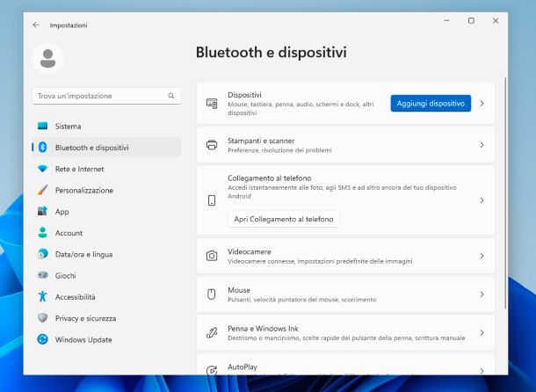Viewport: 536px width, 392px height.
Task: Click the Data/ora e lingua globe icon
Action: point(42,254)
